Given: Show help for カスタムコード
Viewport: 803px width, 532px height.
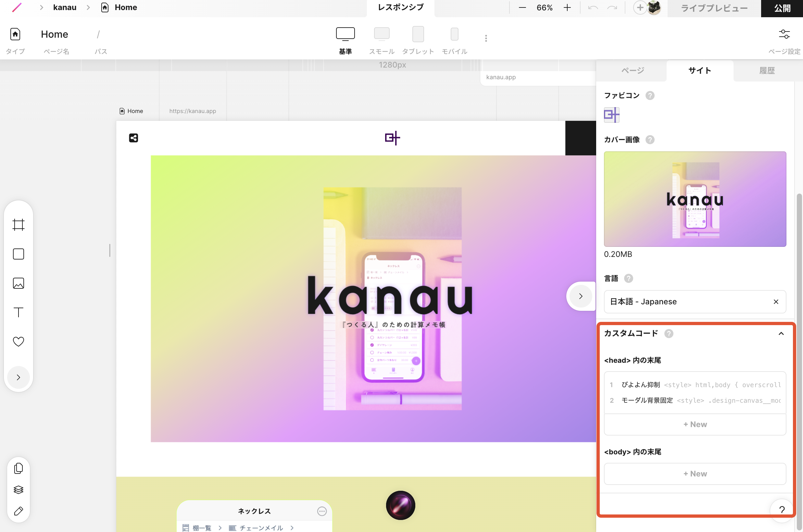Looking at the screenshot, I should 668,334.
